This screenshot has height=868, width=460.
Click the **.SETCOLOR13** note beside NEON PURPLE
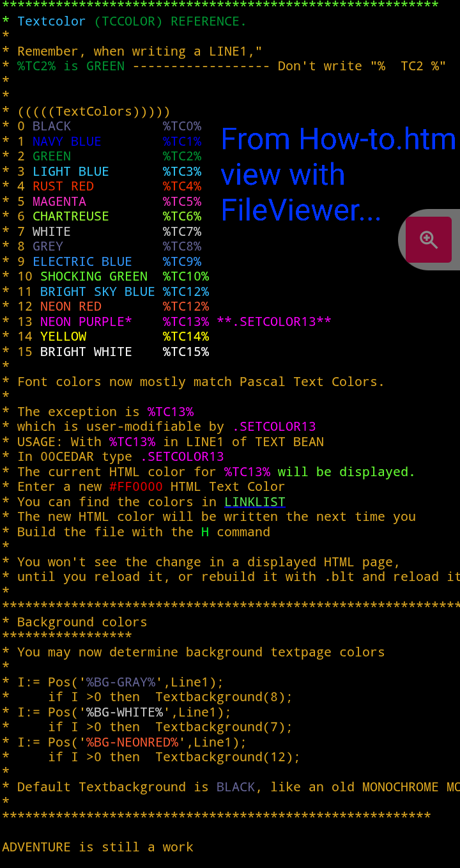coord(274,322)
